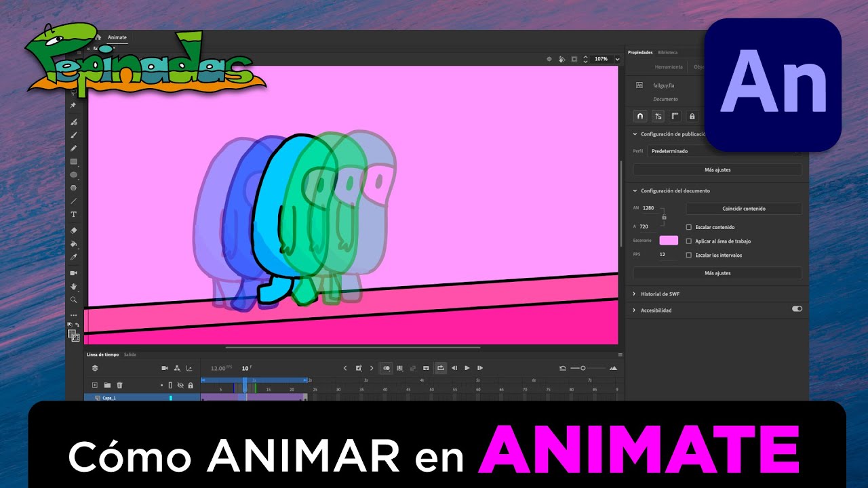Select the Eyedropper tool
This screenshot has height=488, width=868.
pyautogui.click(x=74, y=257)
